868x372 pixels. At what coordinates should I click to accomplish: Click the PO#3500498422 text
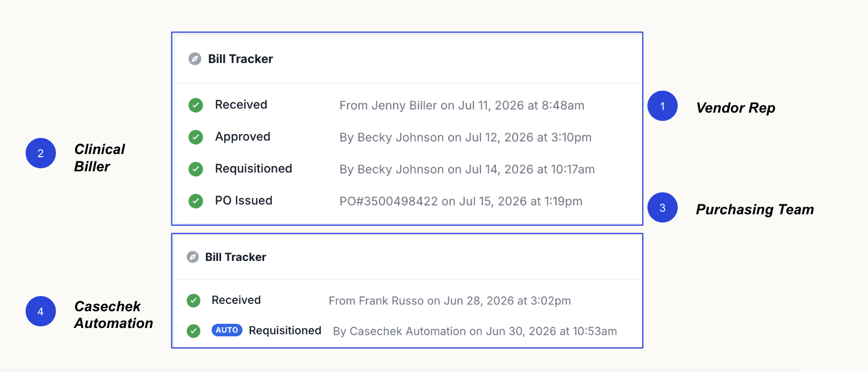[388, 201]
